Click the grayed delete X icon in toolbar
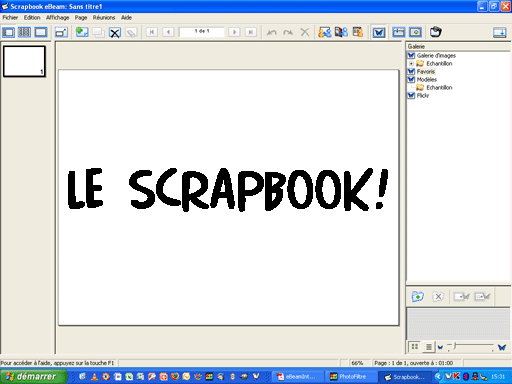Screen dimensions: 512x384 pyautogui.click(x=305, y=32)
